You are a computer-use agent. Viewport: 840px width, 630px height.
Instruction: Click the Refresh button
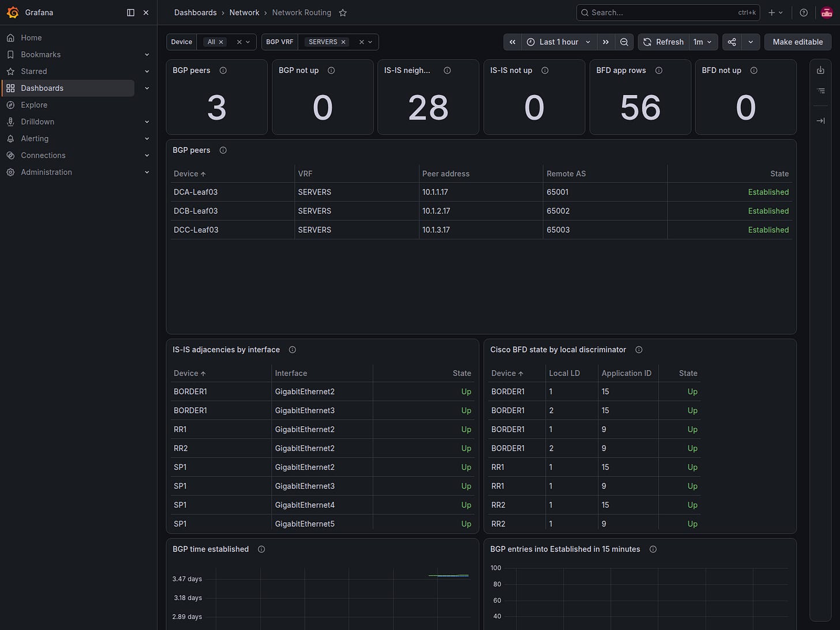(663, 42)
